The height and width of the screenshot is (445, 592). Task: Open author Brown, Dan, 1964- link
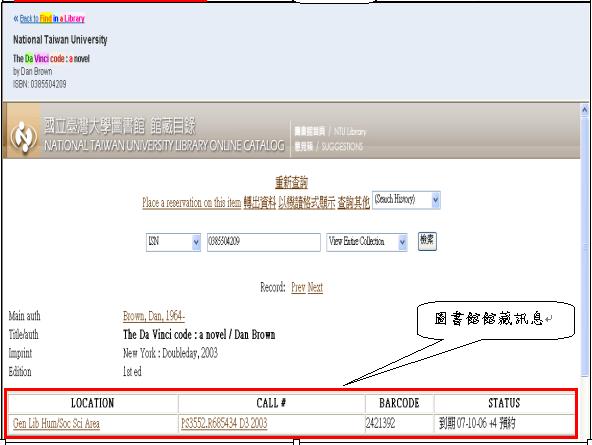tap(154, 316)
